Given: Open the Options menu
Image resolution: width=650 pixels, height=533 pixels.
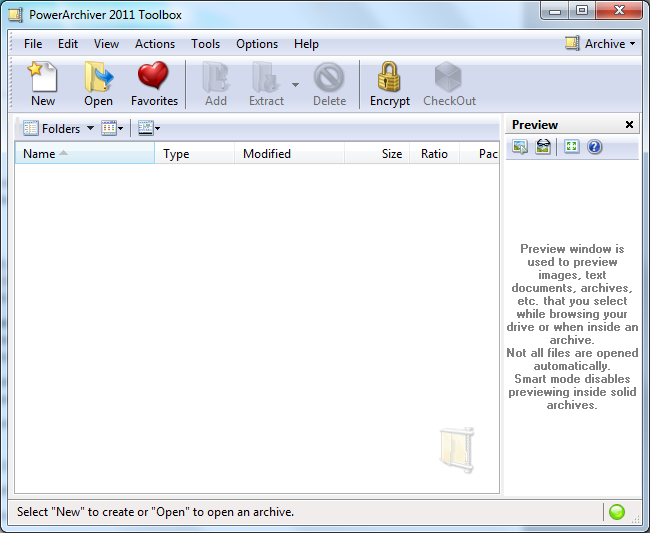Looking at the screenshot, I should click(257, 44).
